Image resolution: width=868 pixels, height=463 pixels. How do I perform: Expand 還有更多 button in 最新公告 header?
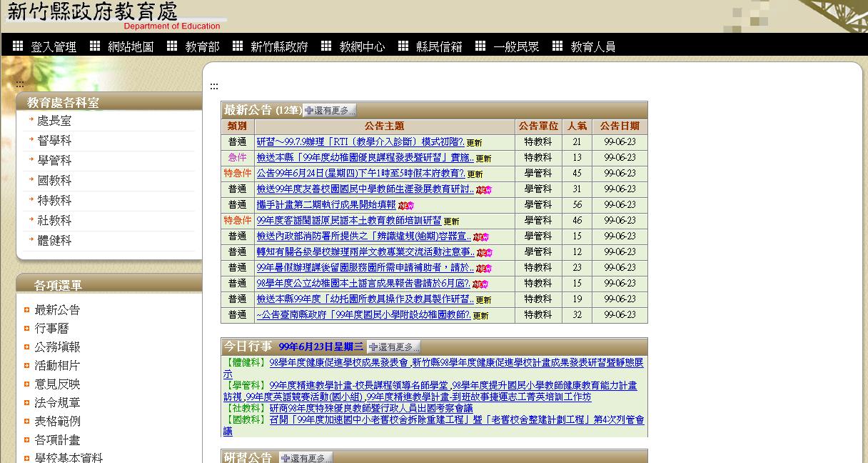click(329, 110)
